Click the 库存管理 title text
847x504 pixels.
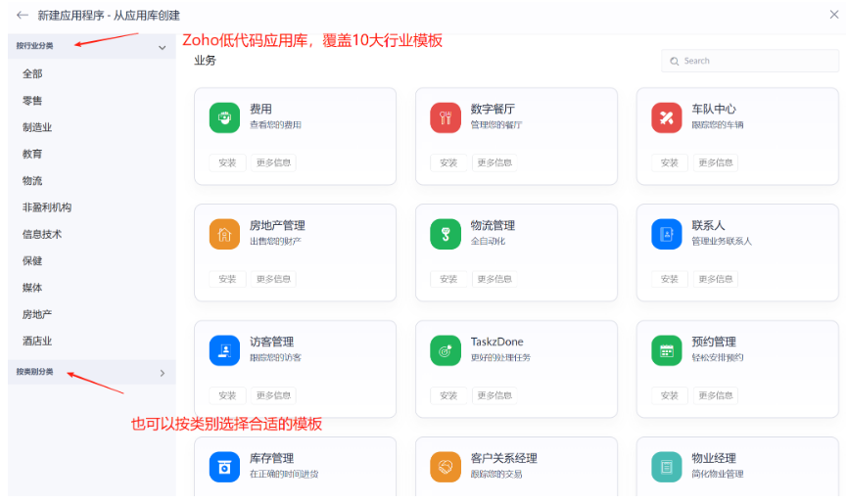[271, 458]
